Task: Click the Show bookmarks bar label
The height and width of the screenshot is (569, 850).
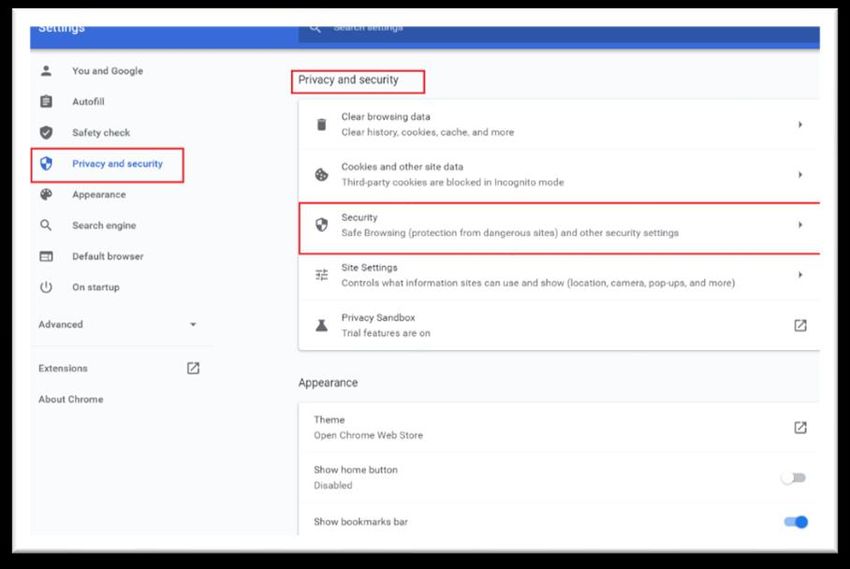Action: [x=360, y=521]
